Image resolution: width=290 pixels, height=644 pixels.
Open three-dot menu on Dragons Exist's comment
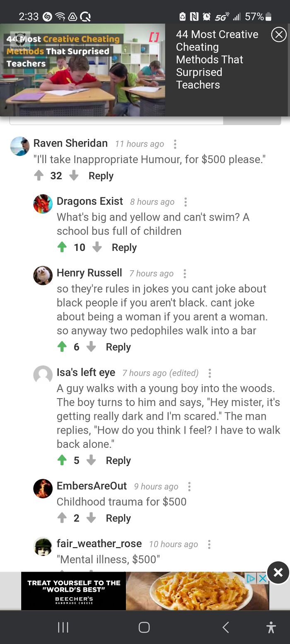coord(185,202)
